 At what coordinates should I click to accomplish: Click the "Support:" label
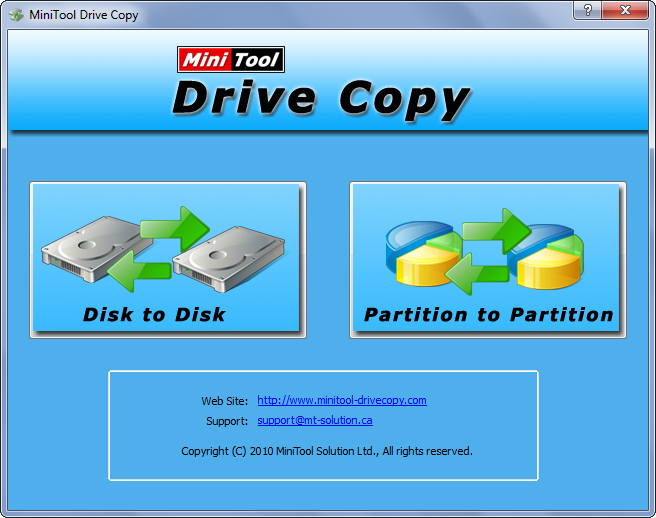click(227, 421)
